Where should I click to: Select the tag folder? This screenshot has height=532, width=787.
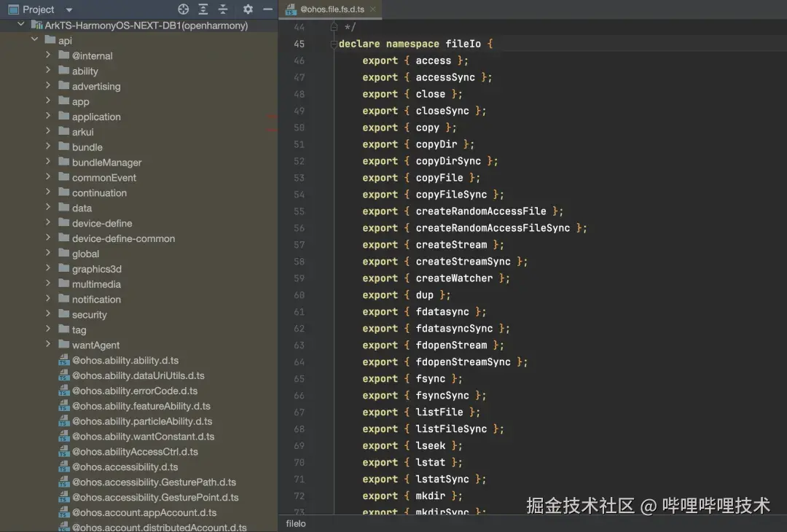click(79, 329)
